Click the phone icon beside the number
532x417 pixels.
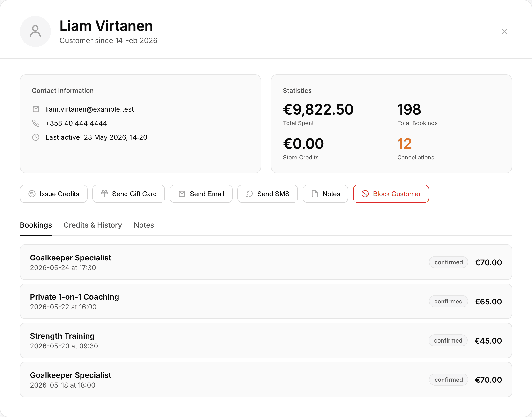(36, 123)
